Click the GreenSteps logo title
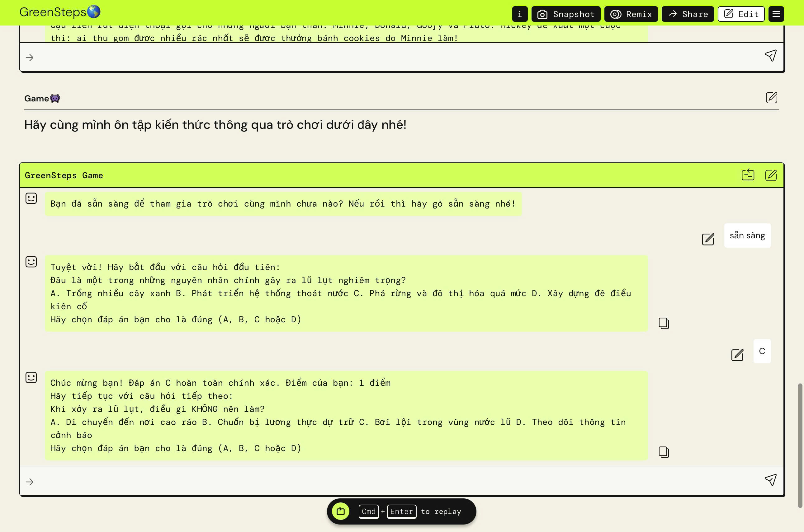804x532 pixels. tap(60, 12)
